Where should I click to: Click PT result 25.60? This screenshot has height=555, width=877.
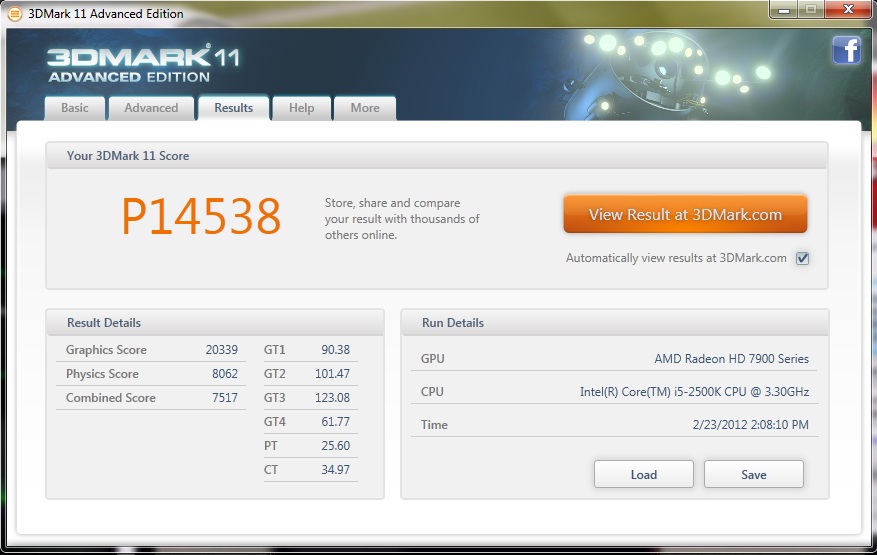coord(336,446)
